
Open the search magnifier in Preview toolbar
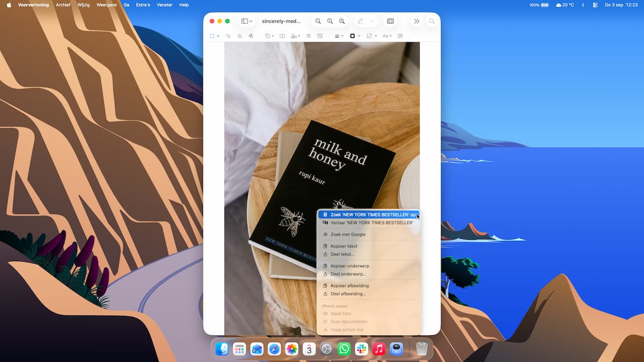click(x=431, y=21)
